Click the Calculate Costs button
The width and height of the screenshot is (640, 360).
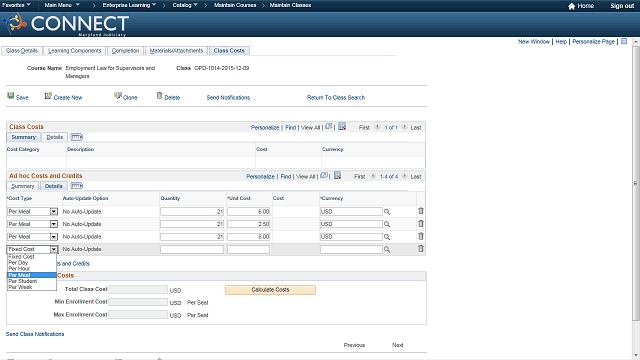[270, 290]
